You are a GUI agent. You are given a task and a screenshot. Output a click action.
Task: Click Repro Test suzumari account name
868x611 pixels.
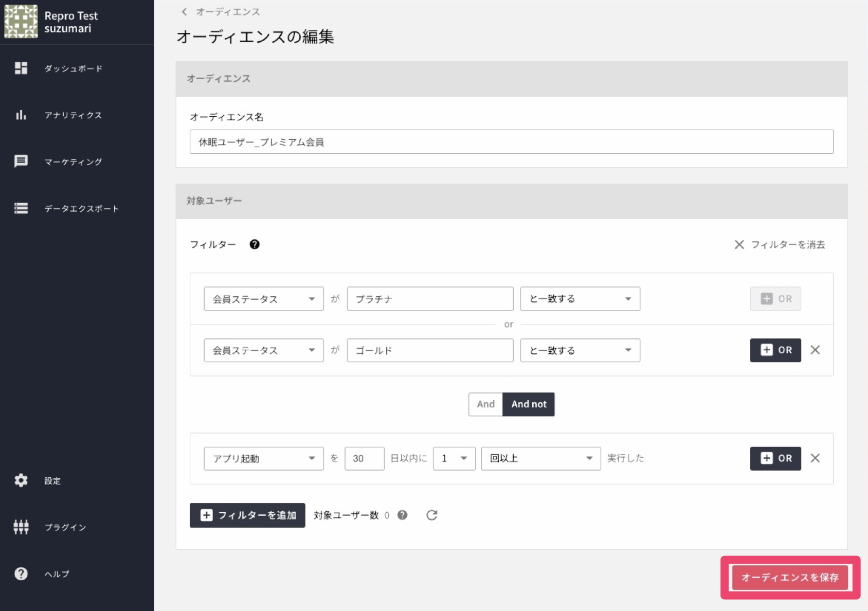point(71,22)
